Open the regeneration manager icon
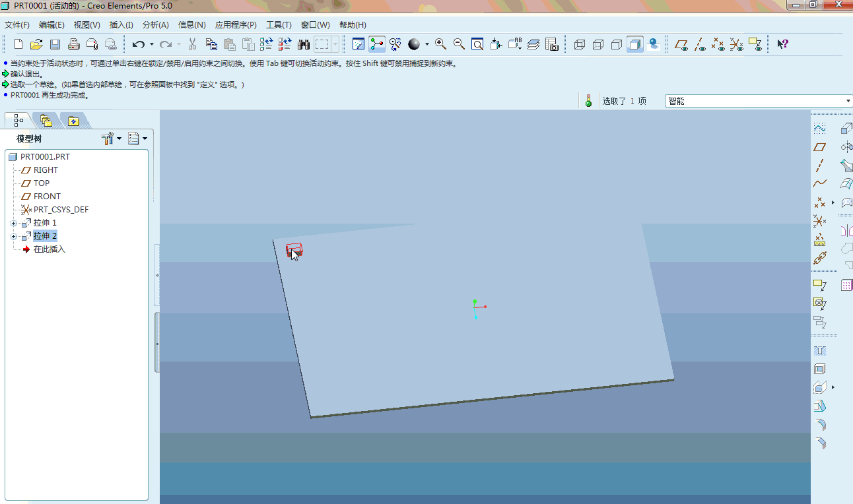Screen dimensions: 853x504 coord(285,44)
